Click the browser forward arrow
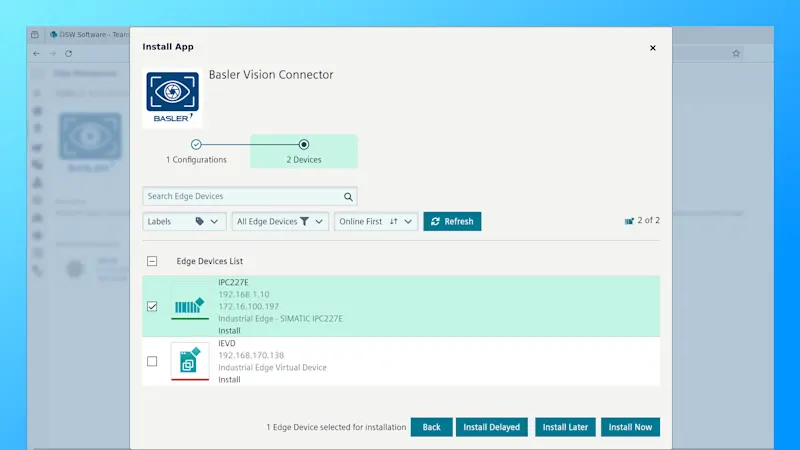The width and height of the screenshot is (800, 450). (x=53, y=54)
